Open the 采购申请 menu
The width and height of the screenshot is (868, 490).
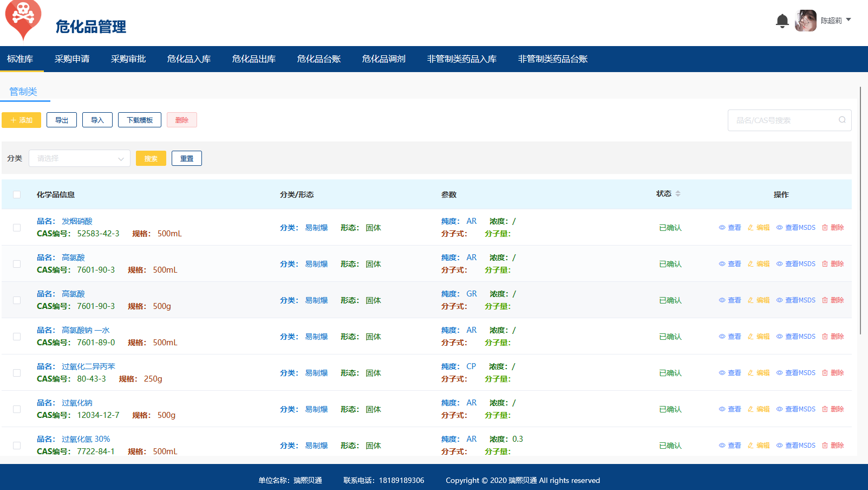72,59
